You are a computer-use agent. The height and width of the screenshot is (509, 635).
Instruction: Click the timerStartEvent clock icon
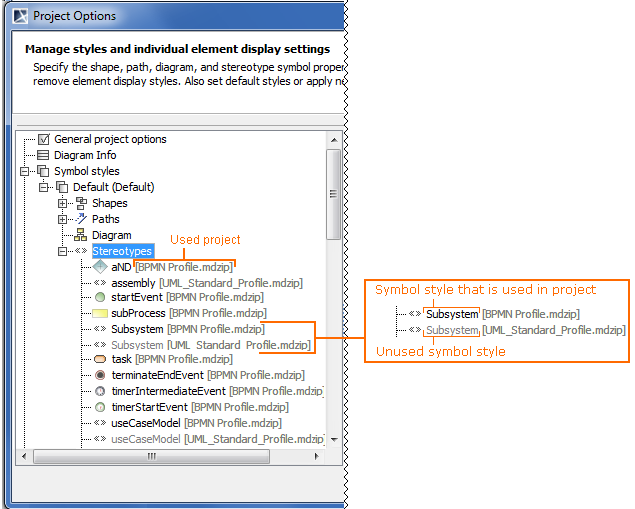(x=100, y=407)
